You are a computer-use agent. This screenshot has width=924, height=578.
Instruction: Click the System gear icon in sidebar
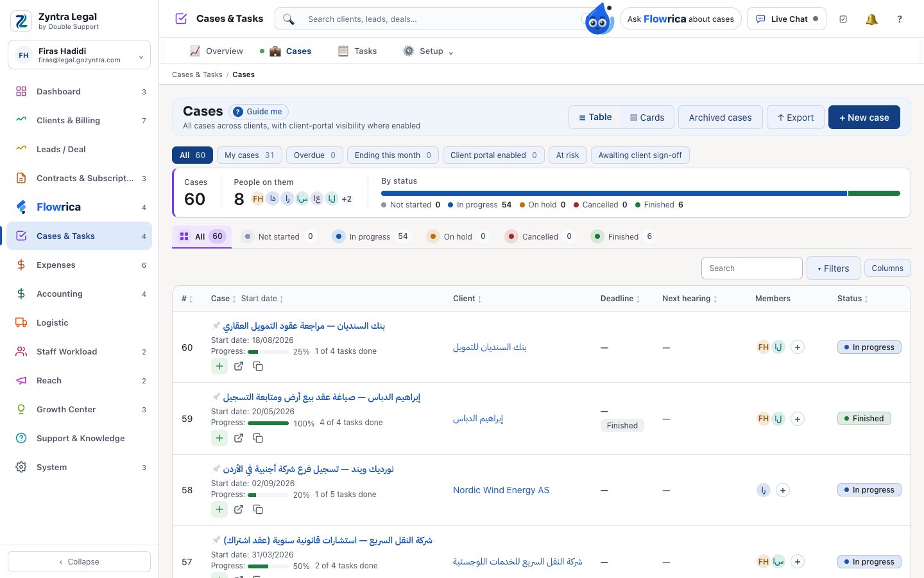tap(21, 467)
